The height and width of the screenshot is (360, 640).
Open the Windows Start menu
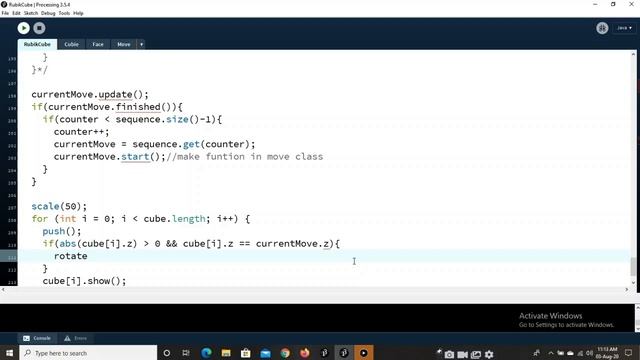[9, 353]
